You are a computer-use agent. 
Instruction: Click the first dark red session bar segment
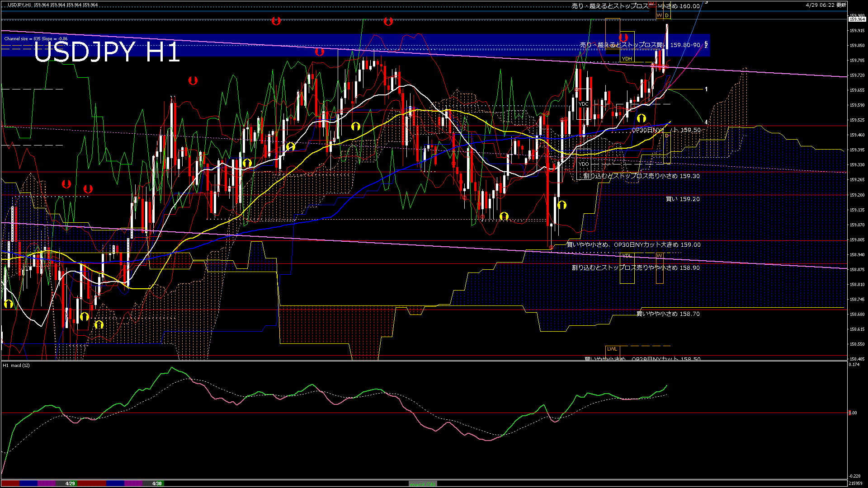(x=10, y=483)
